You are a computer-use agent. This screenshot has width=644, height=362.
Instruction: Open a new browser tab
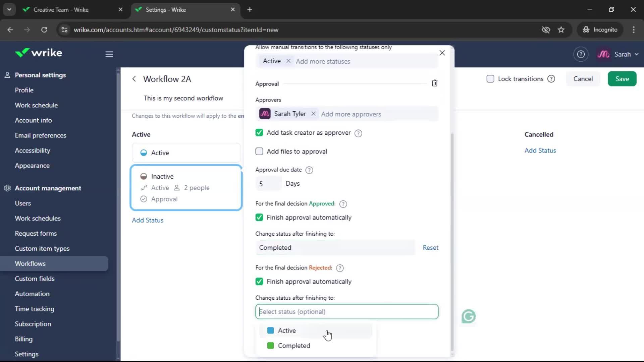[250, 9]
